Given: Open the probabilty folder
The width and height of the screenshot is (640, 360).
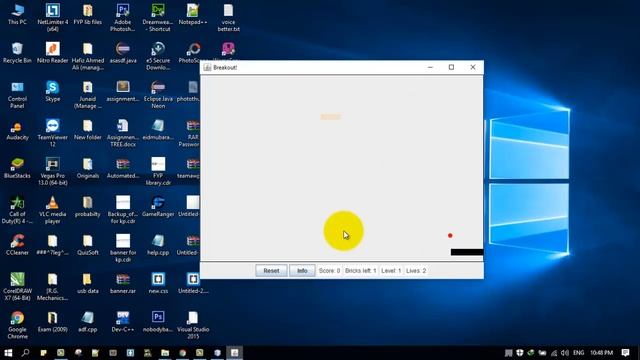Looking at the screenshot, I should [88, 206].
